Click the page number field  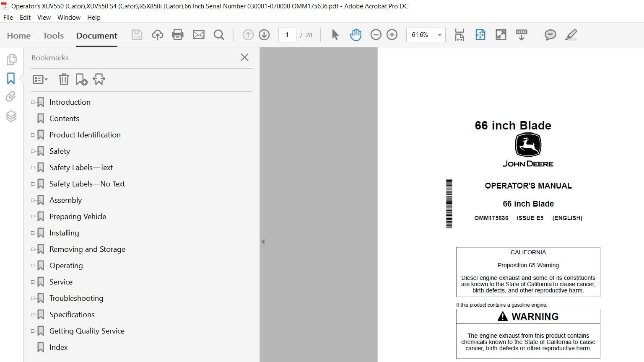[287, 35]
